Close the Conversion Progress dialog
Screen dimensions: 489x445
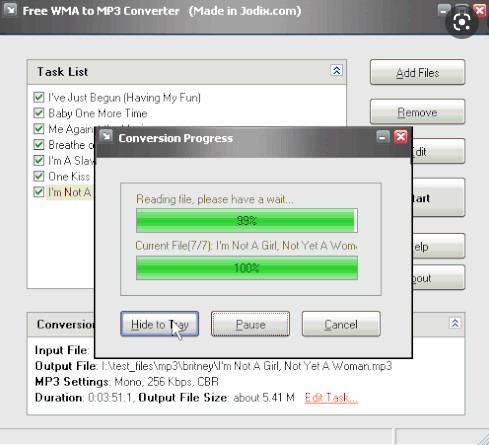[x=400, y=137]
